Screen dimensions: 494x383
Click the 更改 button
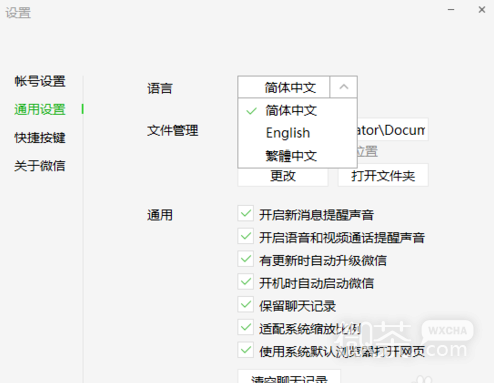click(x=283, y=176)
